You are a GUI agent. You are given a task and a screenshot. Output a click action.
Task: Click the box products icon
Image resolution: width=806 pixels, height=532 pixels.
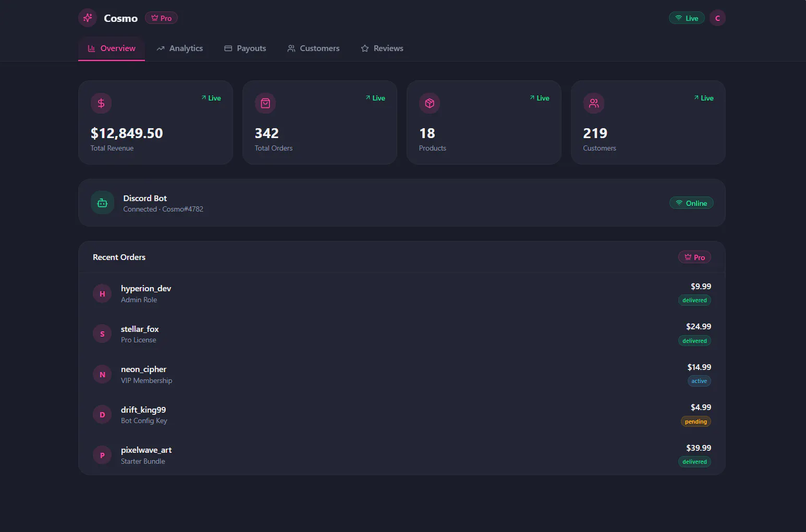pos(430,103)
